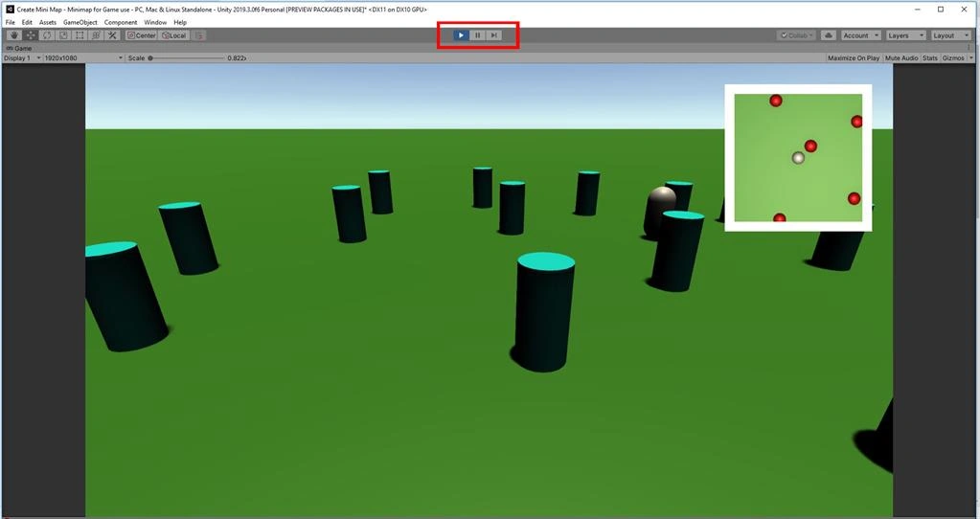980x519 pixels.
Task: Close the Unity window
Action: 965,10
